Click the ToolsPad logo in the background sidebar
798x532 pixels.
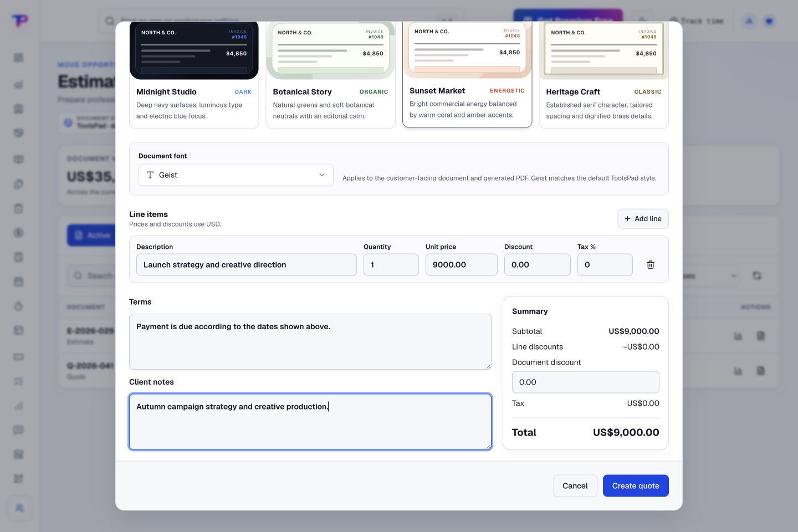(x=20, y=21)
